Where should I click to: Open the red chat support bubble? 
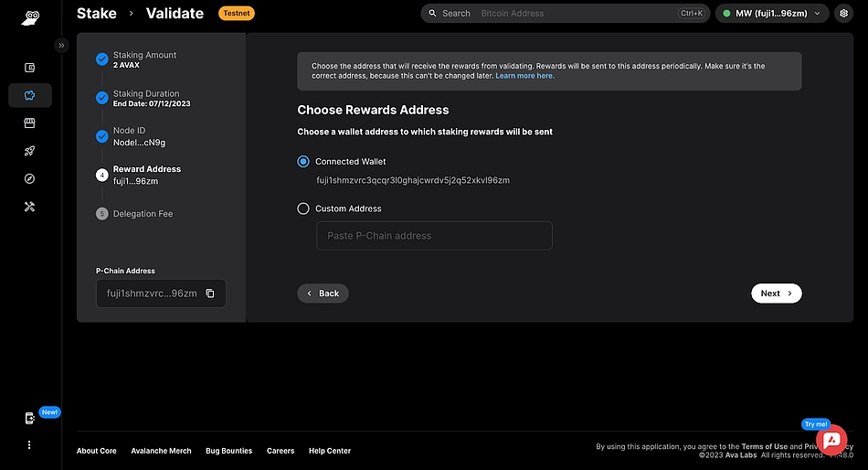point(831,441)
